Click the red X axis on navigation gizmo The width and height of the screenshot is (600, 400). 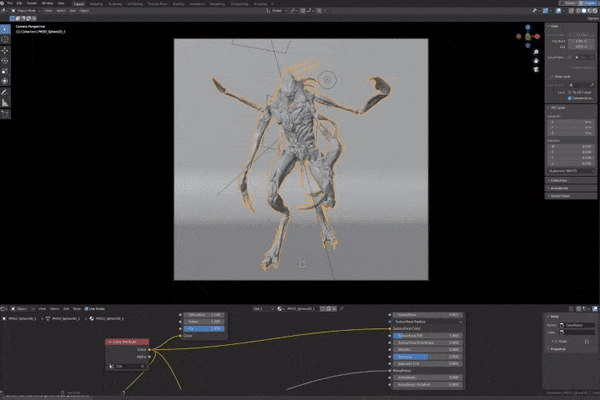537,36
